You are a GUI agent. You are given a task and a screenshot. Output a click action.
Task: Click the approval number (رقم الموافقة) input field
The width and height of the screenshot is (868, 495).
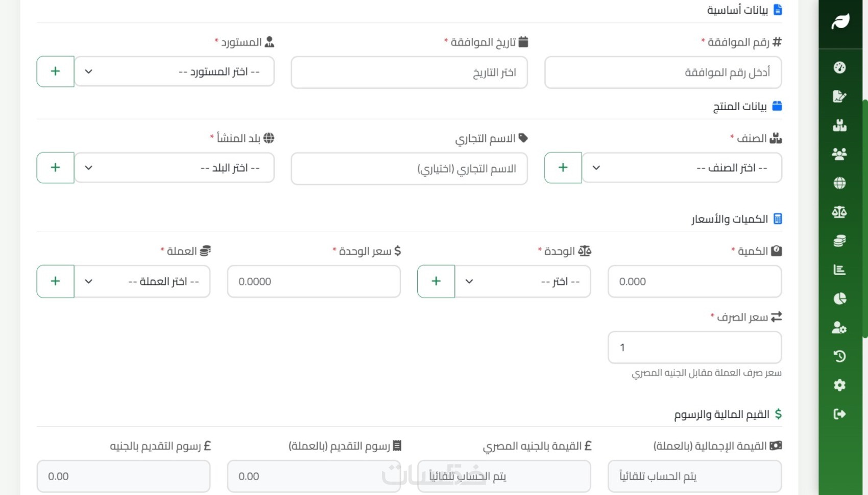click(x=662, y=72)
